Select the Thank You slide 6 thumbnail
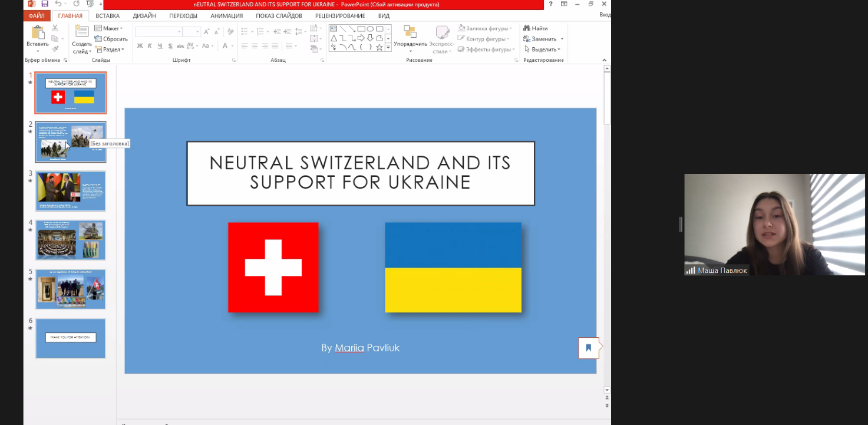The image size is (868, 425). (x=71, y=338)
